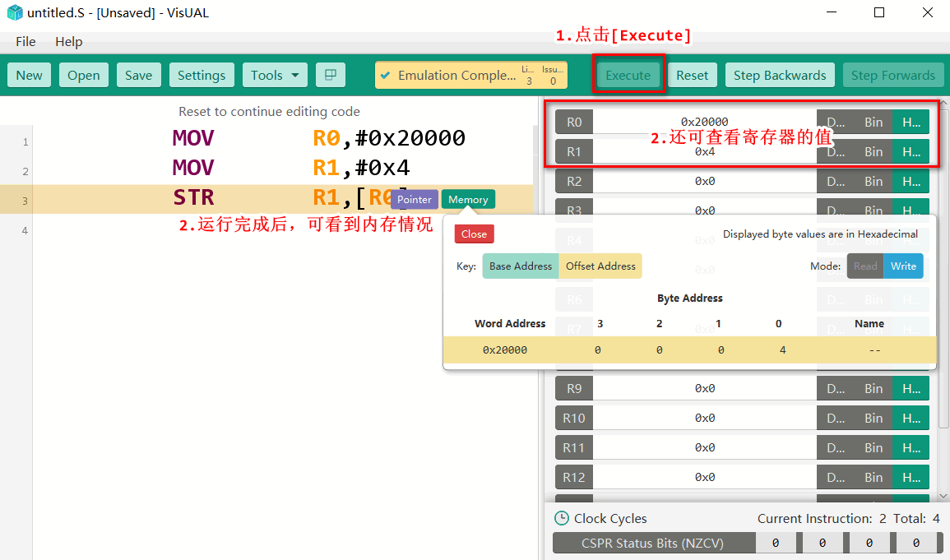Click the 0x20000 word address cell
This screenshot has width=950, height=560.
[x=505, y=350]
